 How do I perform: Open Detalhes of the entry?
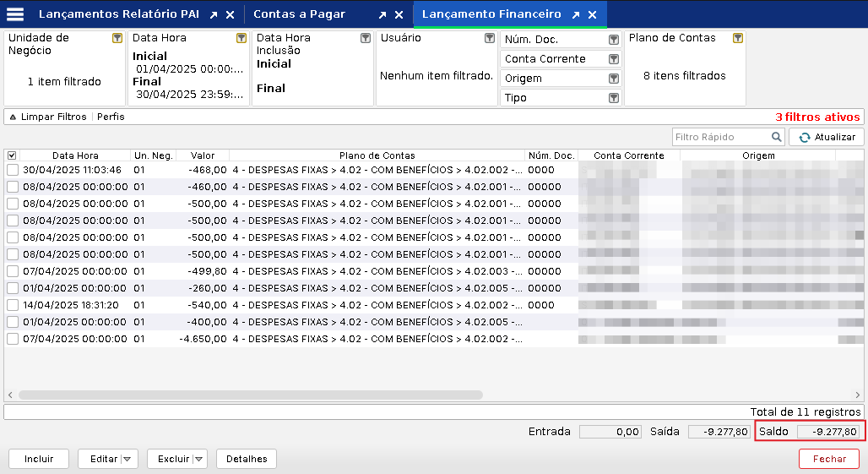(x=247, y=459)
